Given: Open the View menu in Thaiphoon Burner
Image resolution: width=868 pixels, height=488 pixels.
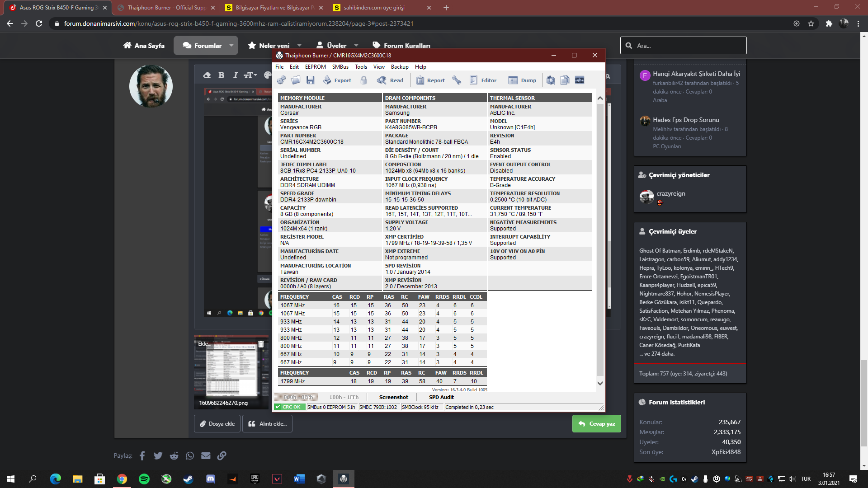Looking at the screenshot, I should point(379,67).
